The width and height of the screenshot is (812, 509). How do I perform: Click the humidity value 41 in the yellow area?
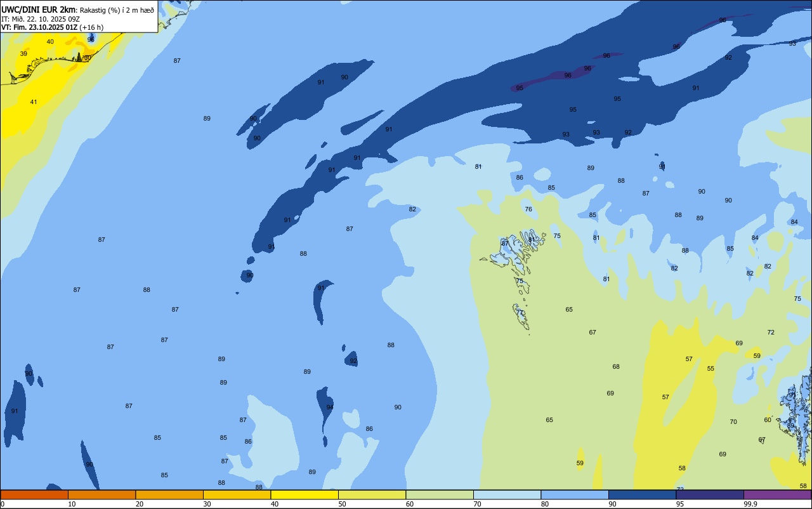(x=34, y=102)
